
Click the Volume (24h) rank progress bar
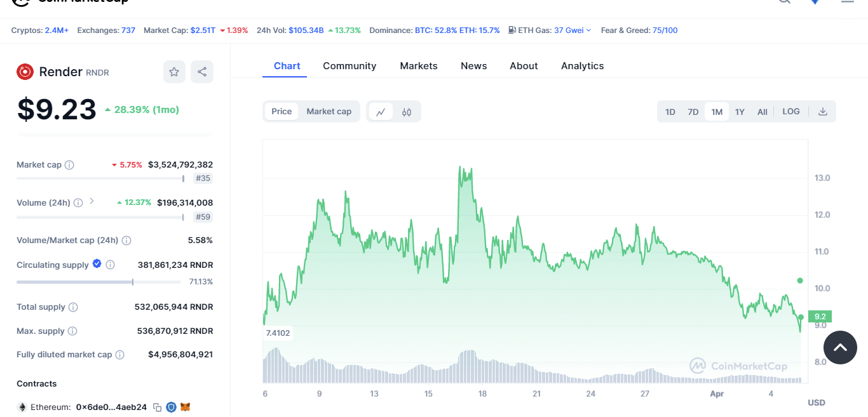[100, 217]
